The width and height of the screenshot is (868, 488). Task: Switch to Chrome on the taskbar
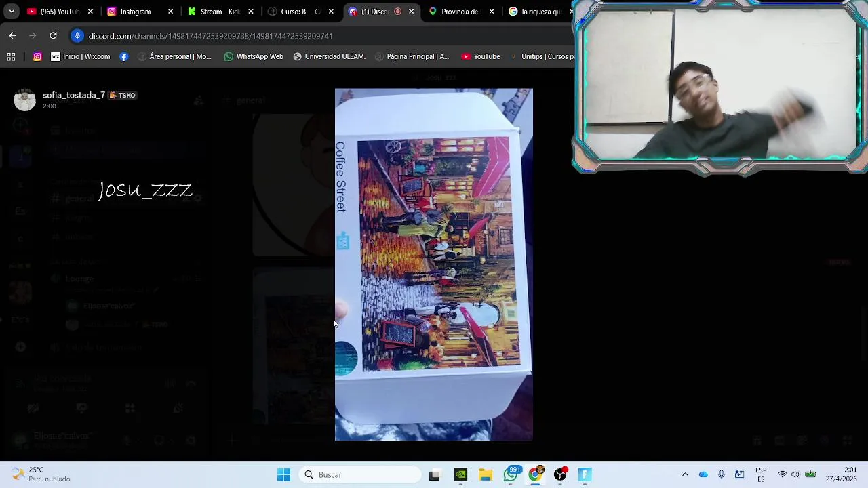point(536,474)
